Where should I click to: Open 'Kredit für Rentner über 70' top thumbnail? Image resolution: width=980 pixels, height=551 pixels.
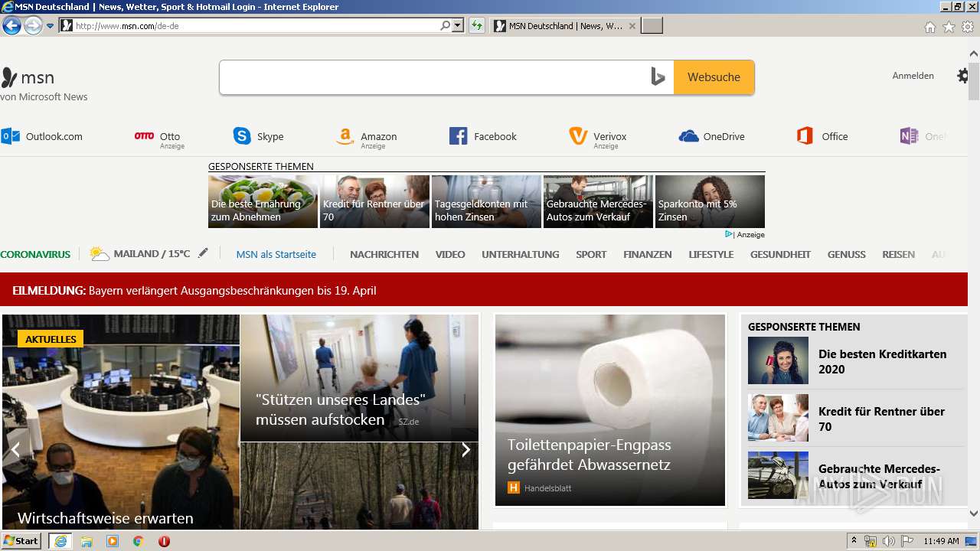click(x=374, y=201)
